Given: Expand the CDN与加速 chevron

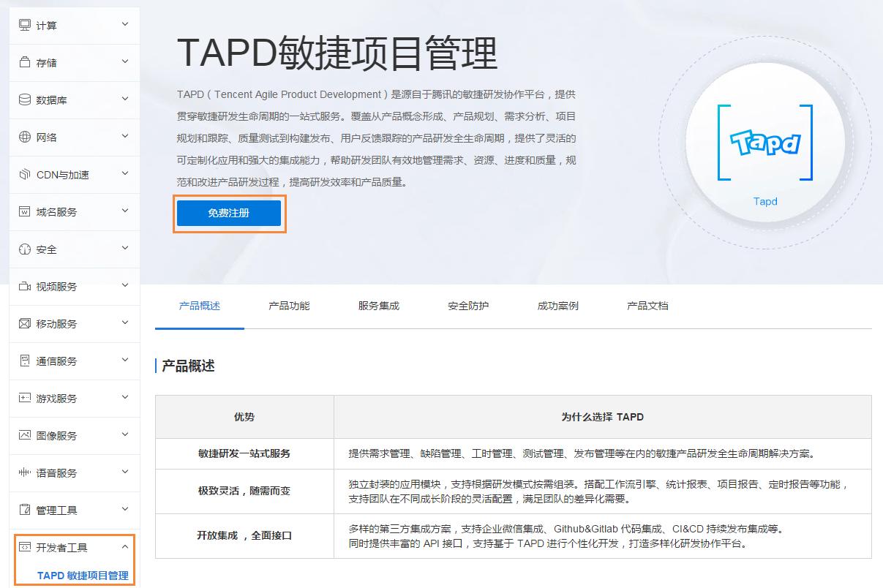Looking at the screenshot, I should tap(125, 173).
